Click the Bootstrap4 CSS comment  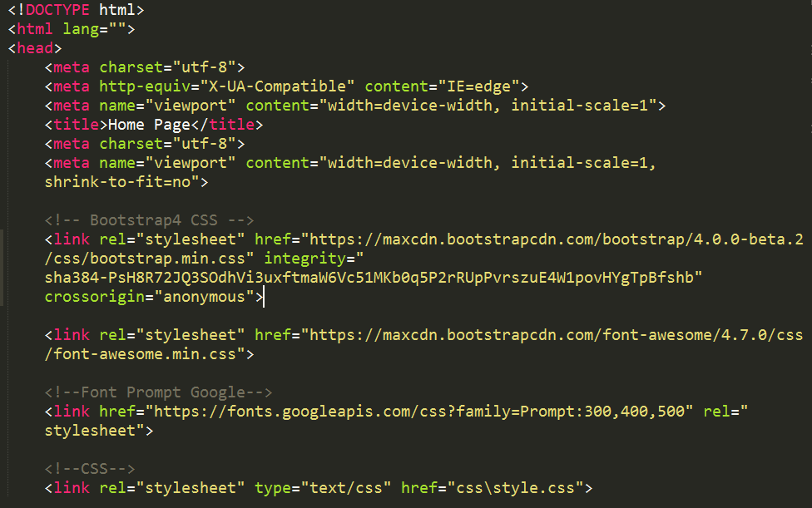coord(149,220)
